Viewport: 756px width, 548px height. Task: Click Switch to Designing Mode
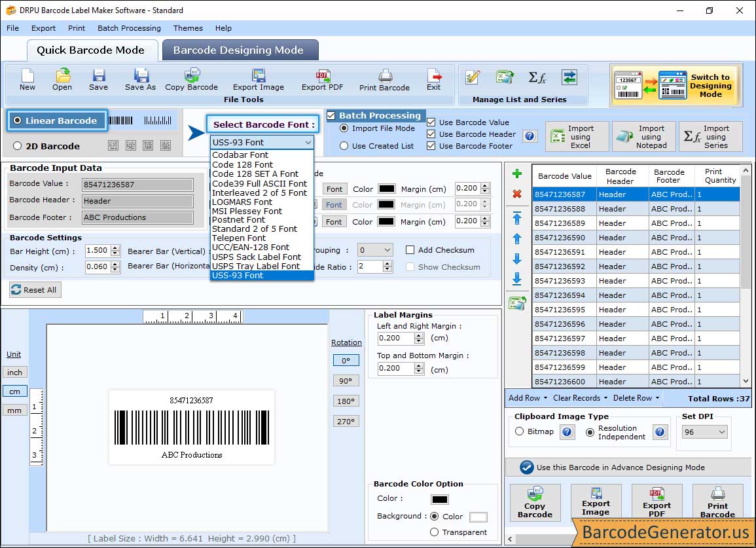[675, 85]
